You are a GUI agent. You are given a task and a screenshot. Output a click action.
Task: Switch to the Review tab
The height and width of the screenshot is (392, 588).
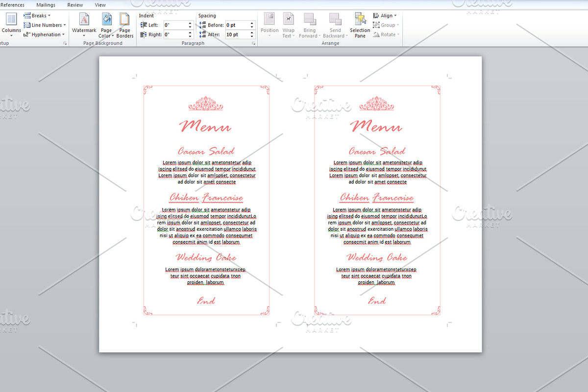(74, 4)
